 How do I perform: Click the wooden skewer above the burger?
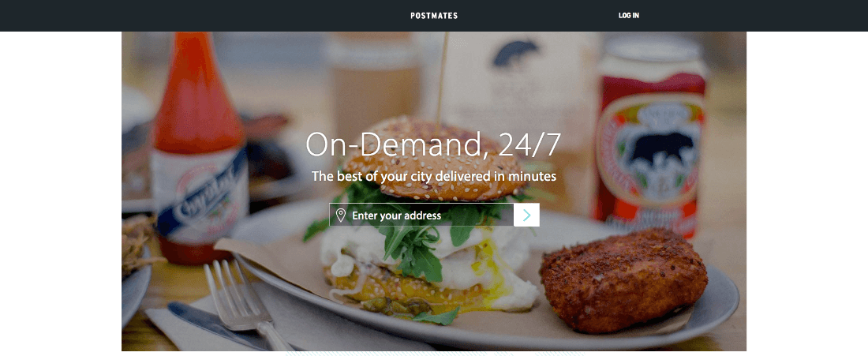442,77
